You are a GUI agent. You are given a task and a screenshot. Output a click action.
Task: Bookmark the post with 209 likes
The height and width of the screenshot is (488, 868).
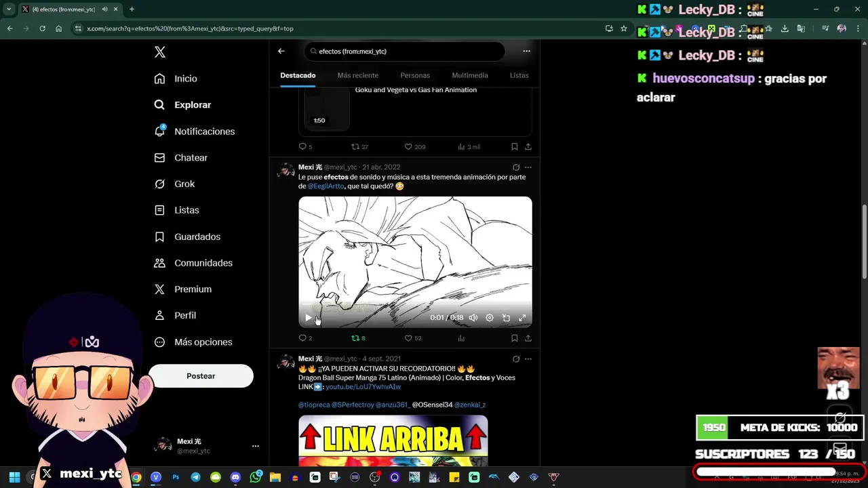(x=514, y=147)
